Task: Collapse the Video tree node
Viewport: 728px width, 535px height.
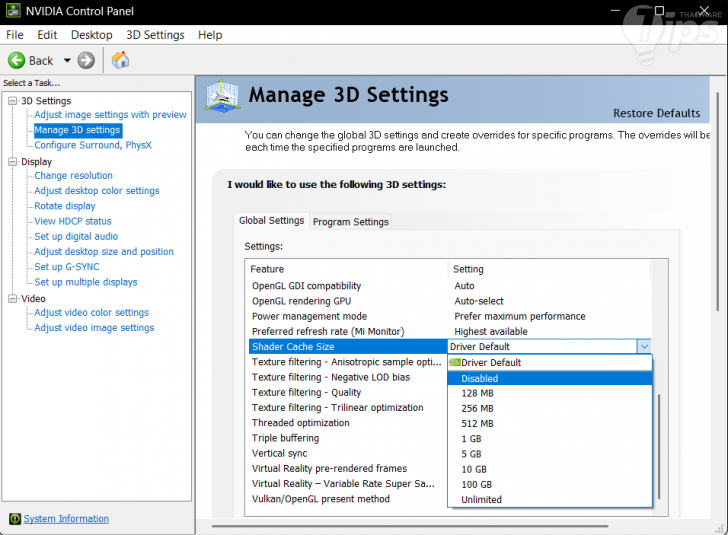Action: coord(13,299)
